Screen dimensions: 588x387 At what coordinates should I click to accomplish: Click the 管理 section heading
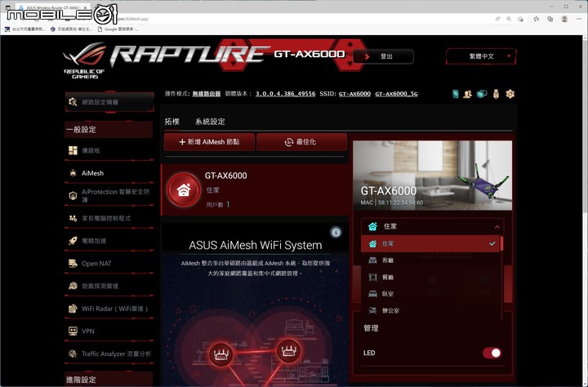(371, 328)
